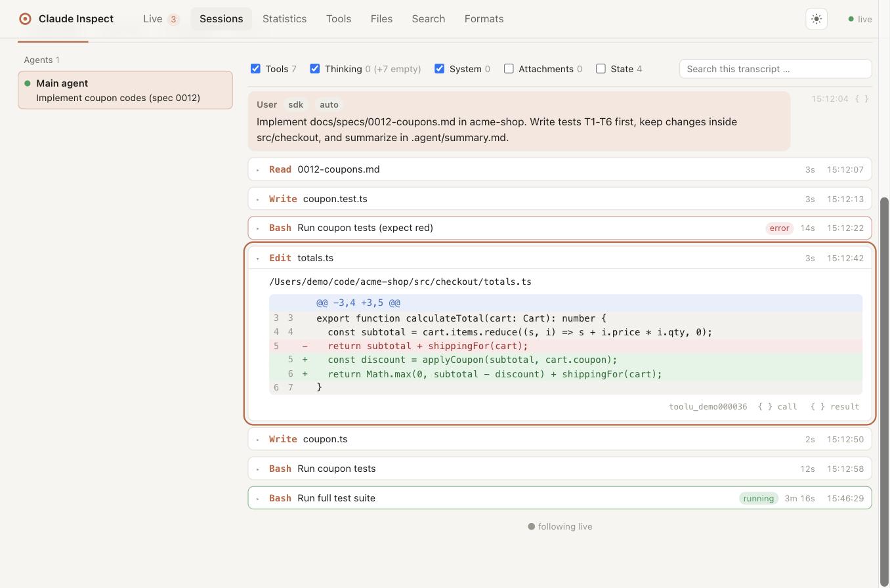
Task: Open the Live tab
Action: coord(161,19)
